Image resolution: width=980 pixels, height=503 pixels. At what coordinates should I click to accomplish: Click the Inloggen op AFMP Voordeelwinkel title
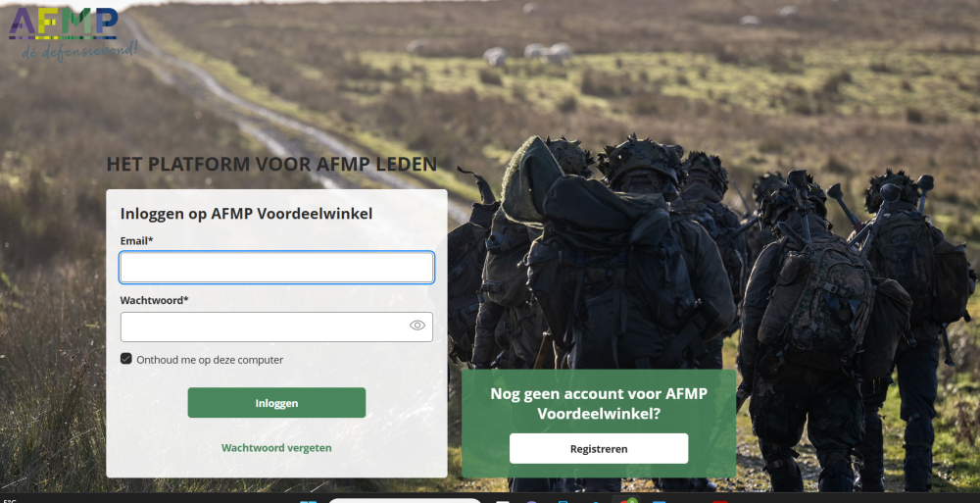coord(246,214)
